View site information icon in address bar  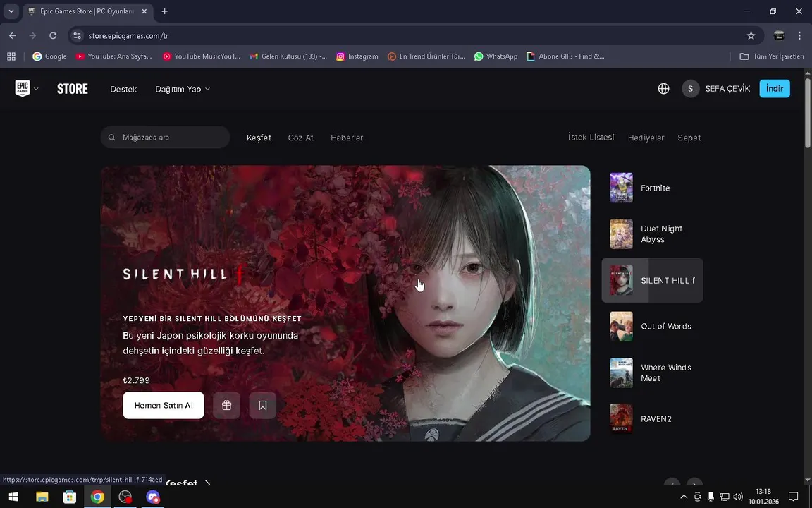[x=77, y=35]
